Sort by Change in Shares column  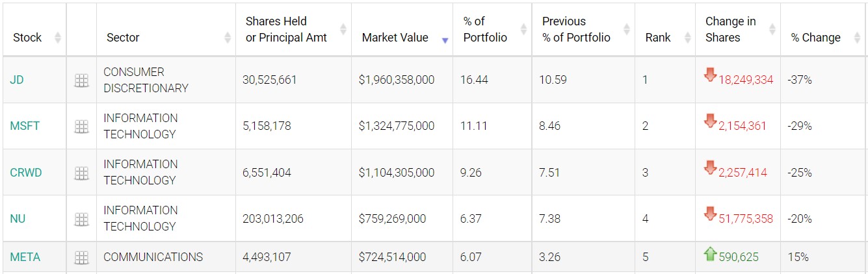[730, 29]
